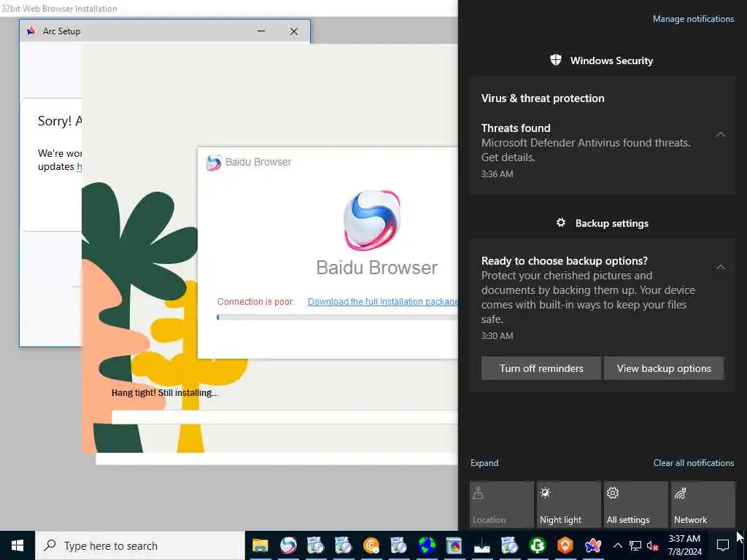Collapse the backup options notification chevron
The height and width of the screenshot is (560, 747).
pyautogui.click(x=720, y=267)
